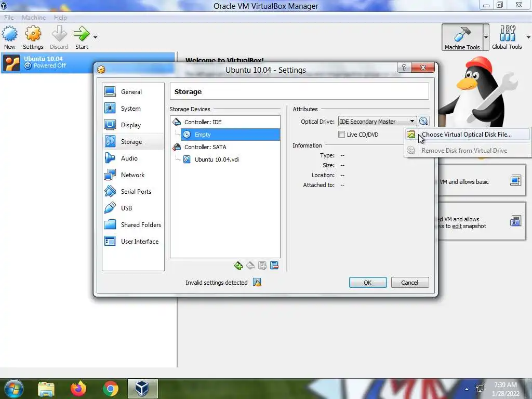Click the invalid settings warning icon
The image size is (532, 399).
pos(257,282)
